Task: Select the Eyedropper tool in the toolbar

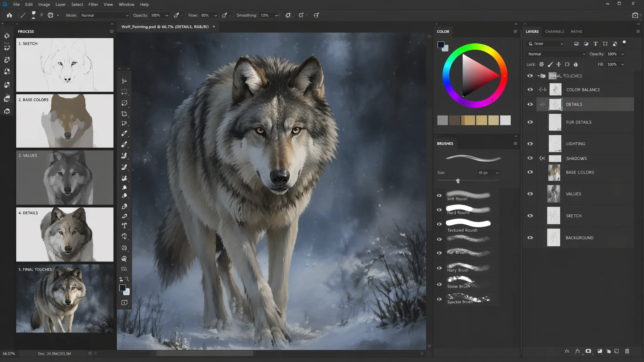Action: click(x=125, y=133)
